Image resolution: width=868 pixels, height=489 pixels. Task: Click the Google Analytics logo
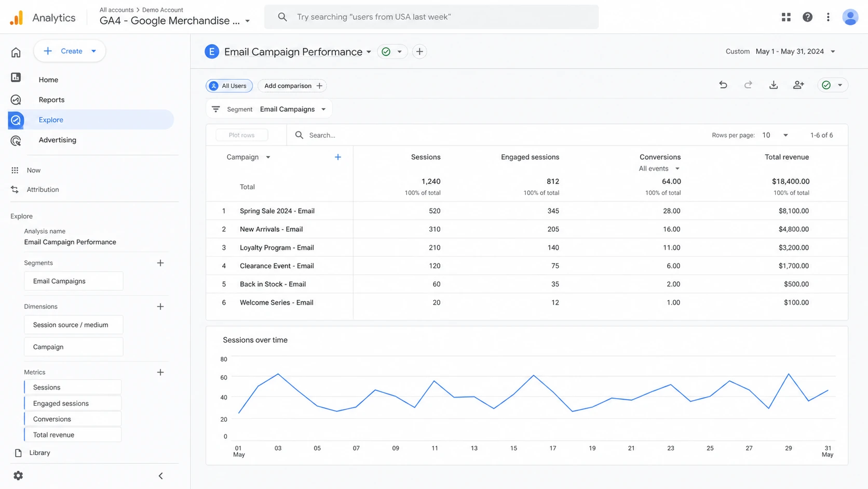(x=17, y=18)
